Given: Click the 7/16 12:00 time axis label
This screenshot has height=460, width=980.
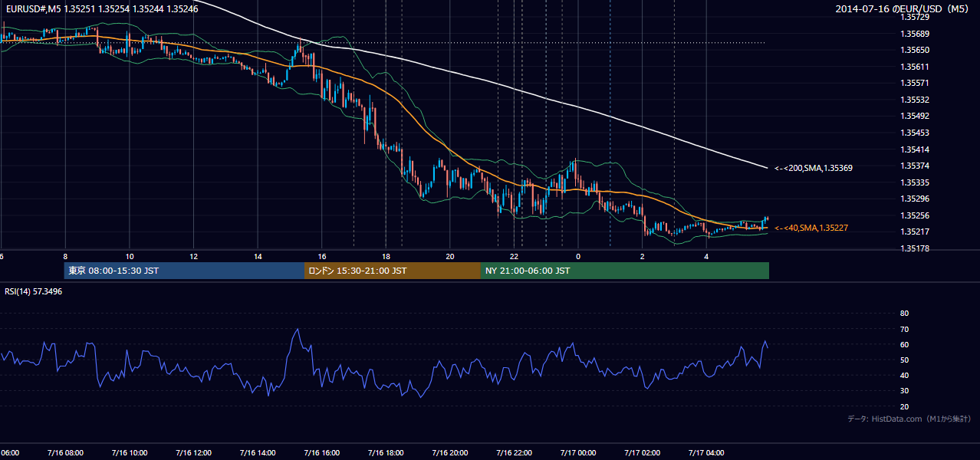Looking at the screenshot, I should [x=193, y=452].
